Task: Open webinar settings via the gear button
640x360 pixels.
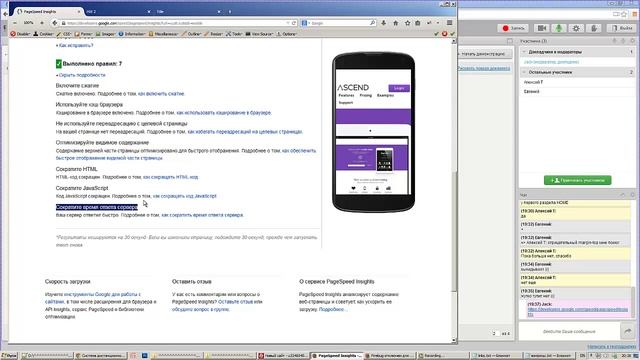Action: click(576, 28)
